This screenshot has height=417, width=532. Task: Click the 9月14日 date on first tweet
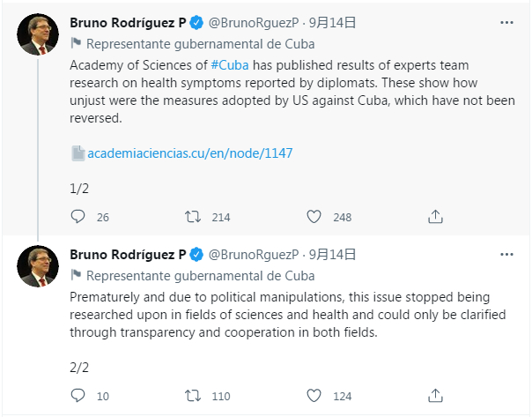tap(332, 23)
